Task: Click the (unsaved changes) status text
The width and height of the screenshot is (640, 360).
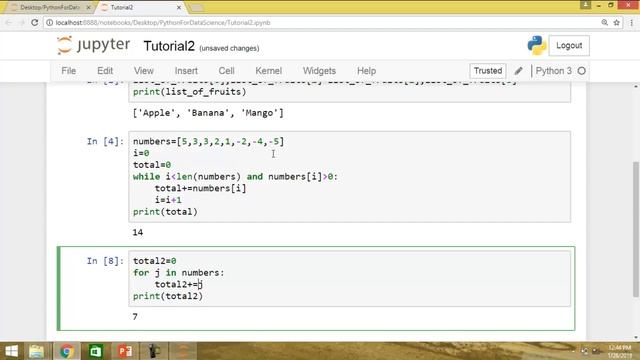Action: pyautogui.click(x=229, y=48)
